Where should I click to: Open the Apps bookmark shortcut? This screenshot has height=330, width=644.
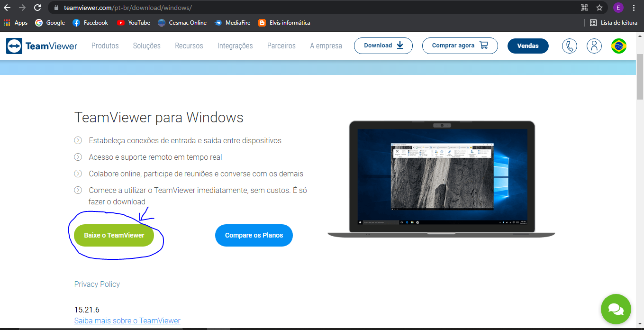(16, 23)
